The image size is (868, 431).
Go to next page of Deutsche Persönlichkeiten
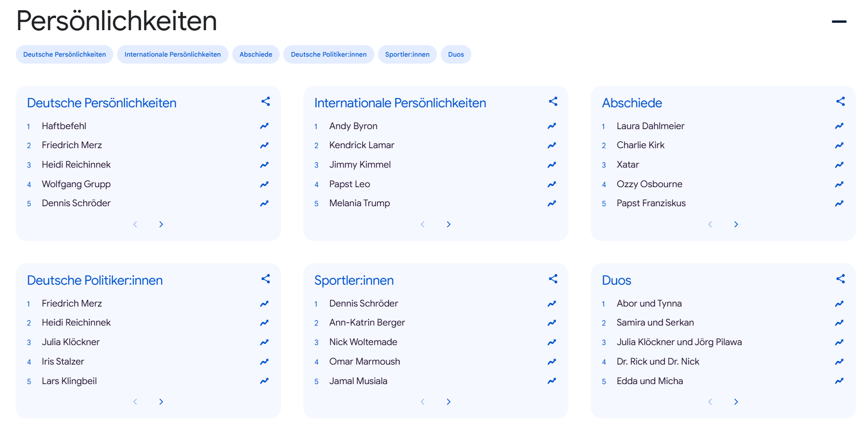tap(161, 224)
